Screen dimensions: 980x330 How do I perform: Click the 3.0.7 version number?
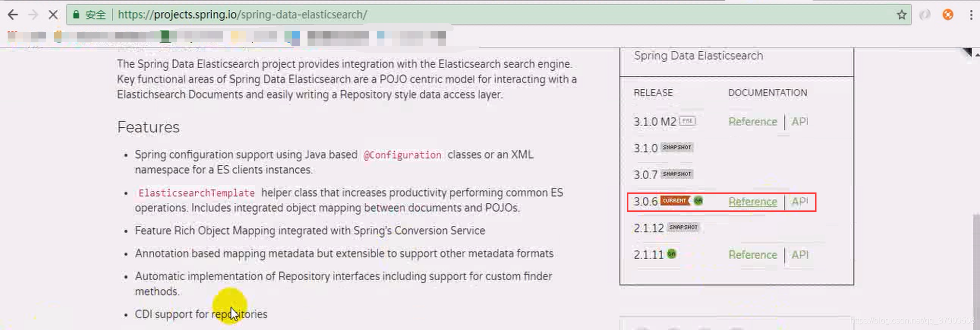tap(645, 175)
